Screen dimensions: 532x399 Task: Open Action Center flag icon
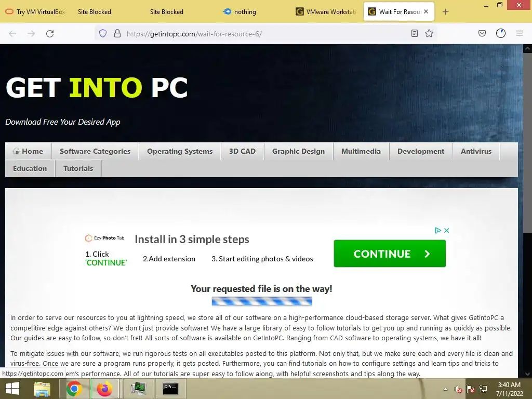click(471, 389)
